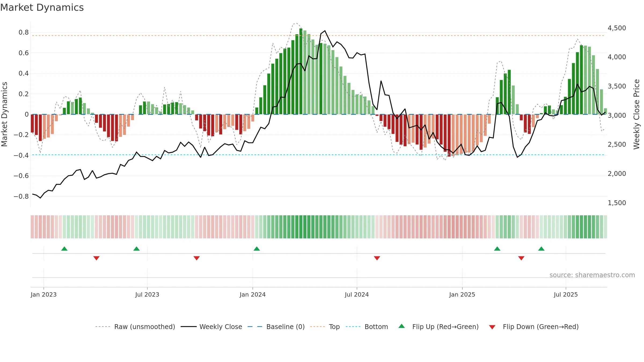Toggle the 'Flip Down (Green→Red)' legend entry
644x362 pixels.
[x=534, y=327]
